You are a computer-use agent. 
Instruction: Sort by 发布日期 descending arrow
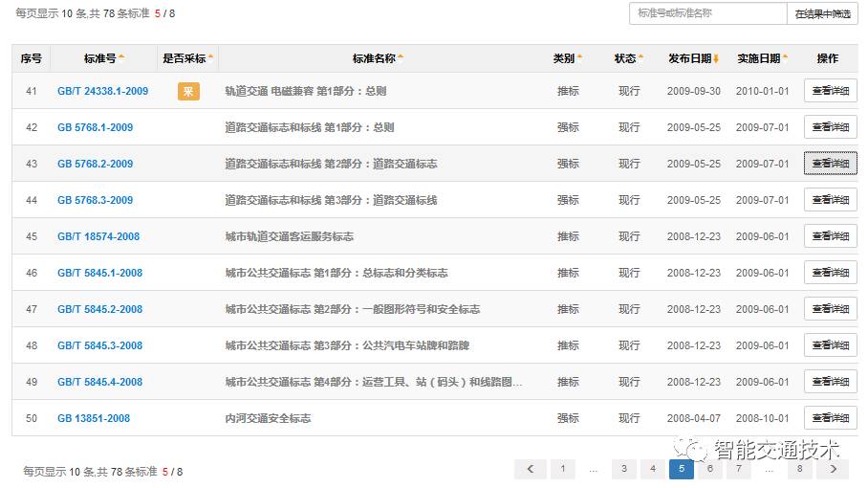[716, 58]
